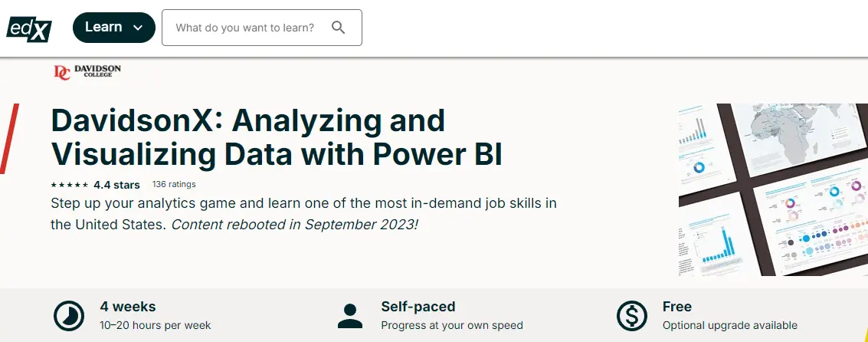Click the 'Content rebooted in September 2023!' text
This screenshot has width=868, height=342.
point(294,225)
